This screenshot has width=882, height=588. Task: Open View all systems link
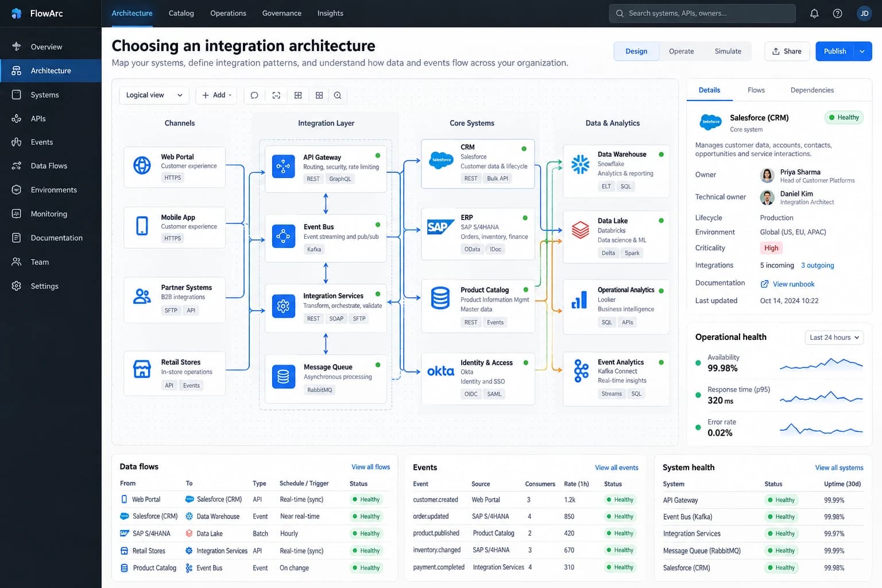[x=839, y=467]
